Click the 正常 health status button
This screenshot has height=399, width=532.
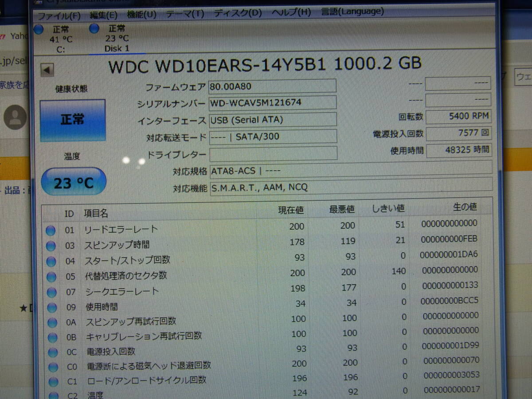[72, 120]
